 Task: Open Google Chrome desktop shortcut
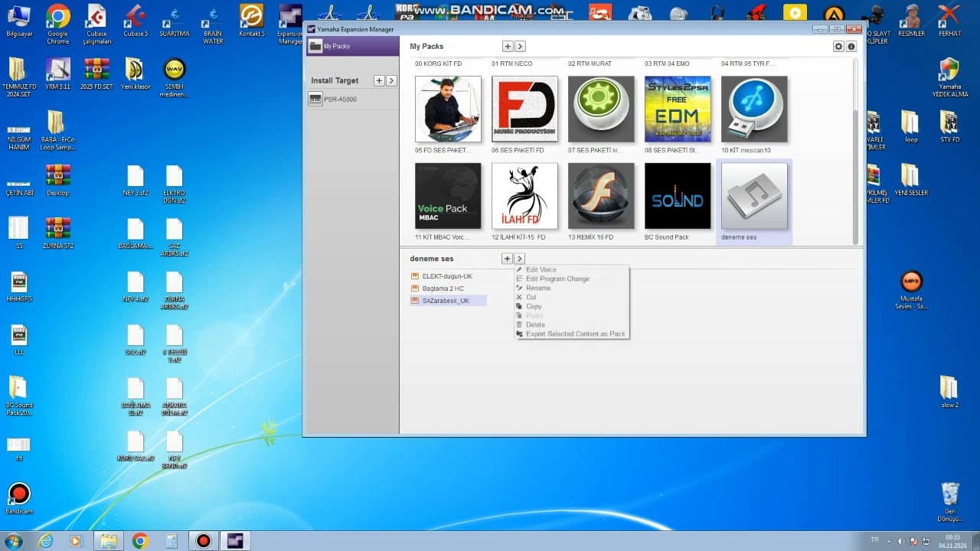(57, 24)
